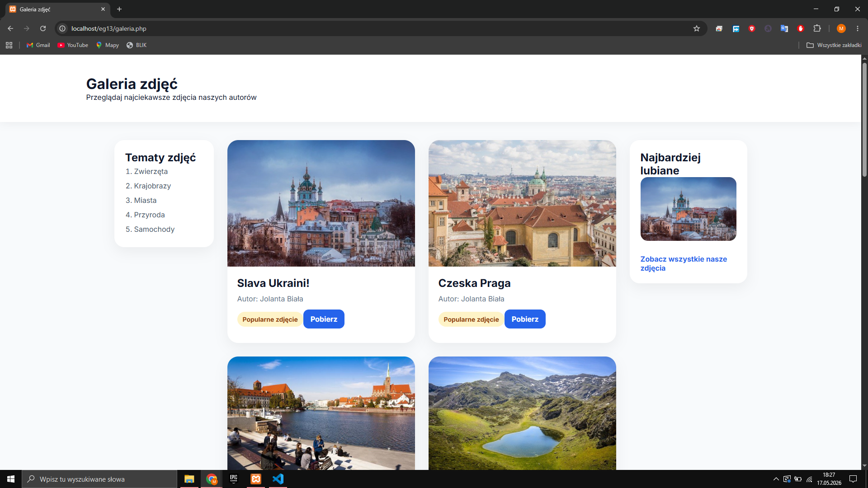Image resolution: width=868 pixels, height=488 pixels.
Task: Open XAMPP from the taskbar
Action: pyautogui.click(x=256, y=479)
